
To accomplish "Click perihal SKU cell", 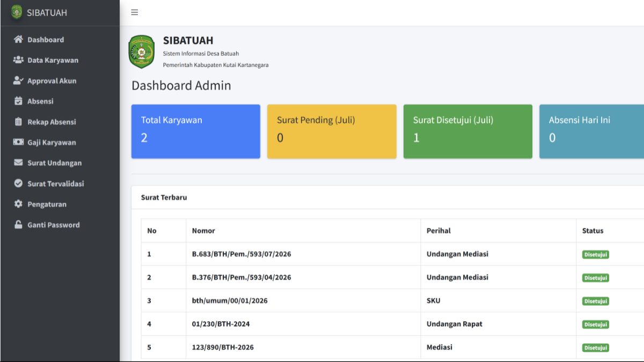I will coord(498,301).
